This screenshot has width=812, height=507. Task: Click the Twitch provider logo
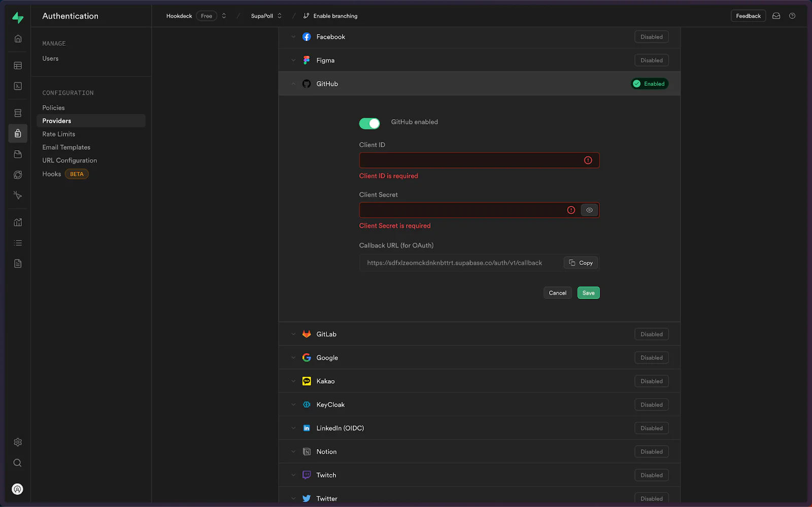(307, 475)
